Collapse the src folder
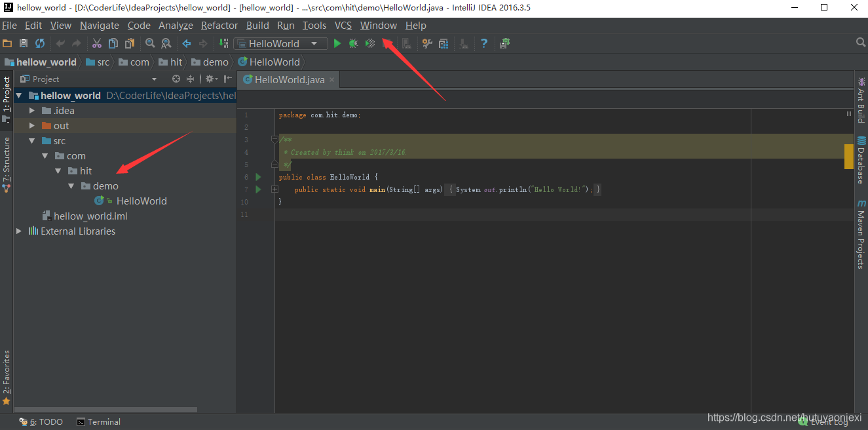This screenshot has height=430, width=868. pos(32,141)
